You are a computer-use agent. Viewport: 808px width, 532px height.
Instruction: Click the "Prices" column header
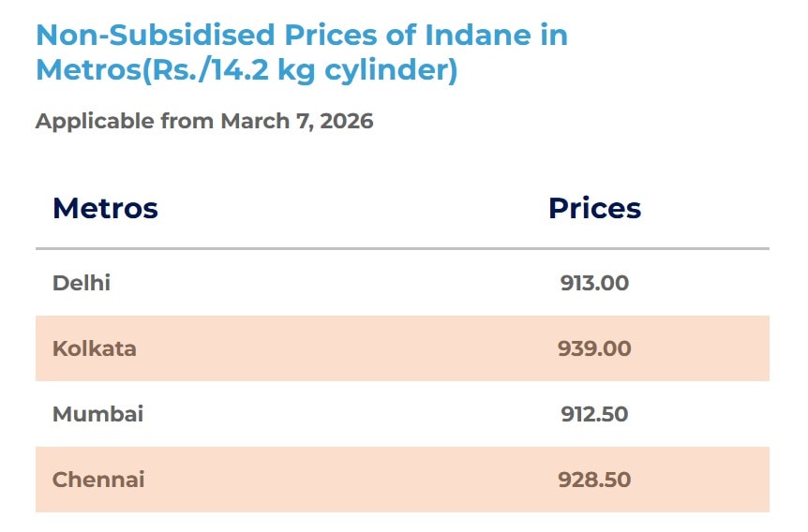point(594,208)
